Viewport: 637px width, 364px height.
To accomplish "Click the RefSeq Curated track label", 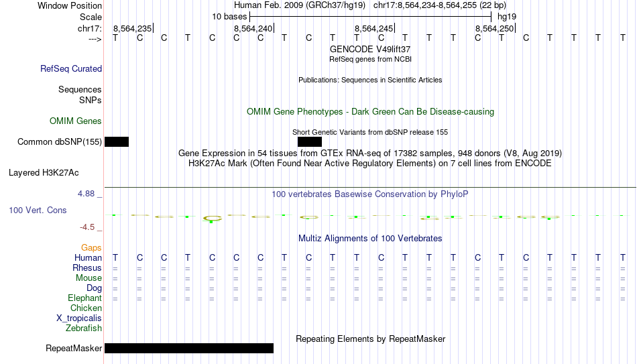I will point(71,68).
